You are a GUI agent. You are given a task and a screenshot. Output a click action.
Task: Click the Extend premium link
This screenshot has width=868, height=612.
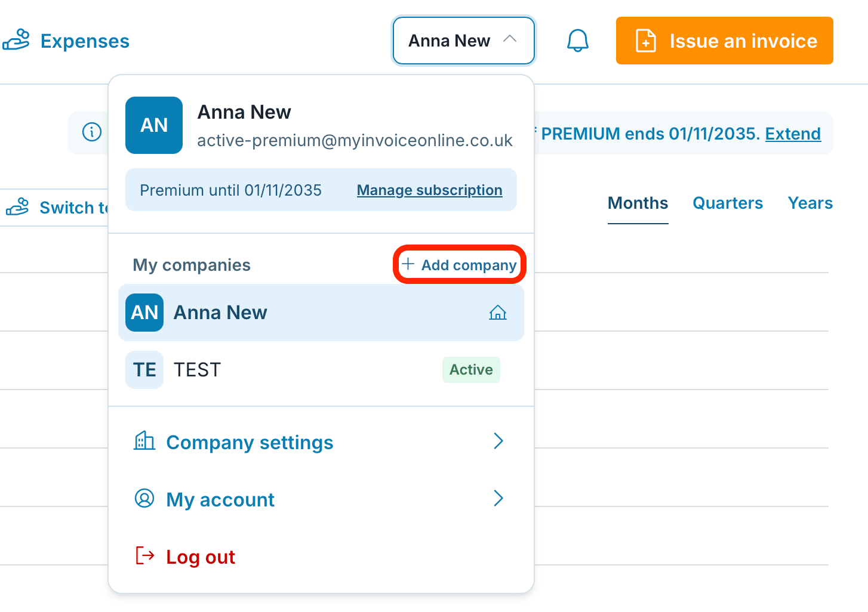click(x=793, y=134)
